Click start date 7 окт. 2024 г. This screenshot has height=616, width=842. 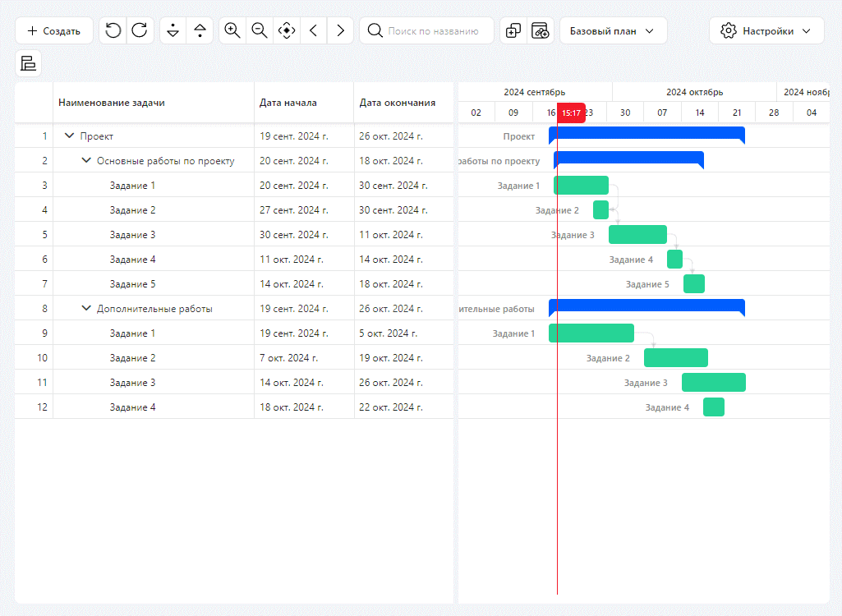tap(288, 357)
